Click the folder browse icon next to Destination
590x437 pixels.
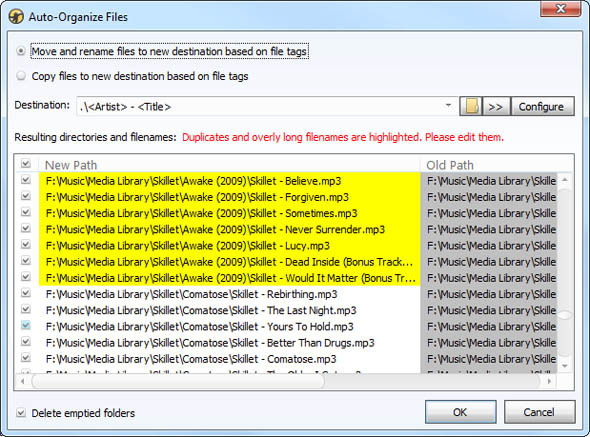point(471,107)
